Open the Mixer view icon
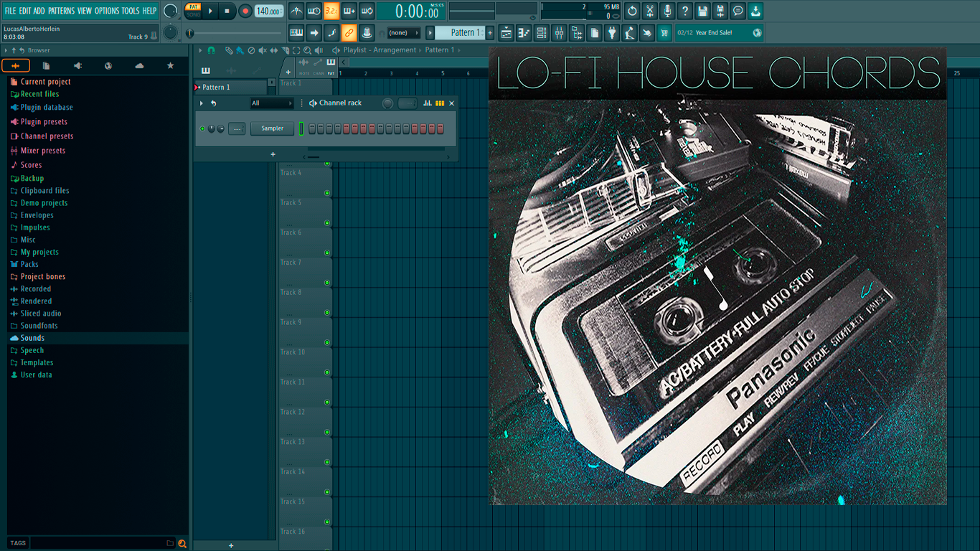 pyautogui.click(x=559, y=32)
